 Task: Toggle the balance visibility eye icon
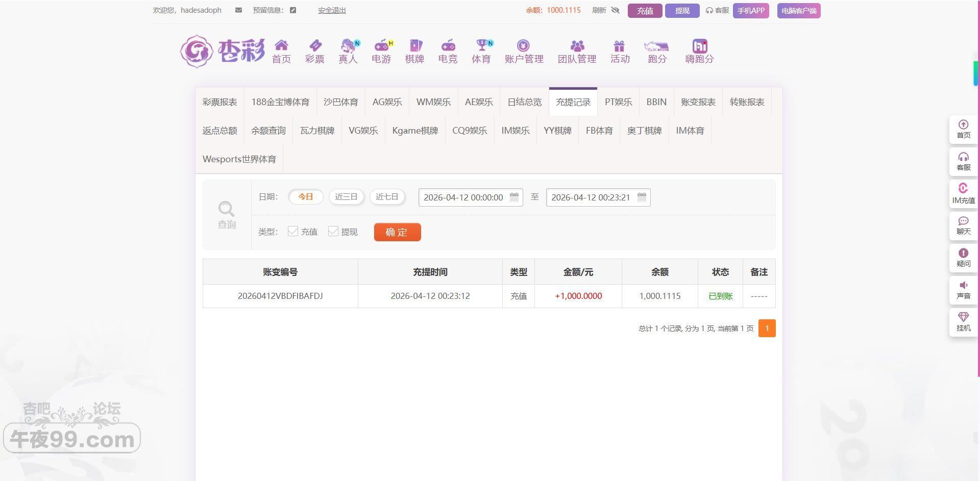tap(615, 10)
